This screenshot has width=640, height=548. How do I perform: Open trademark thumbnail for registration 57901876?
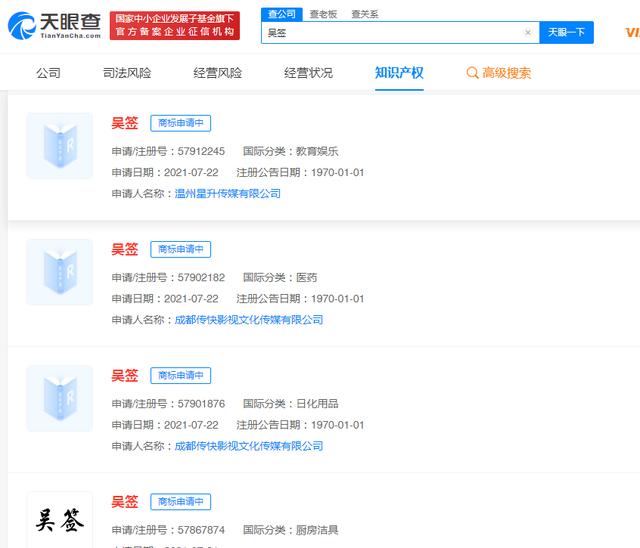click(x=60, y=398)
